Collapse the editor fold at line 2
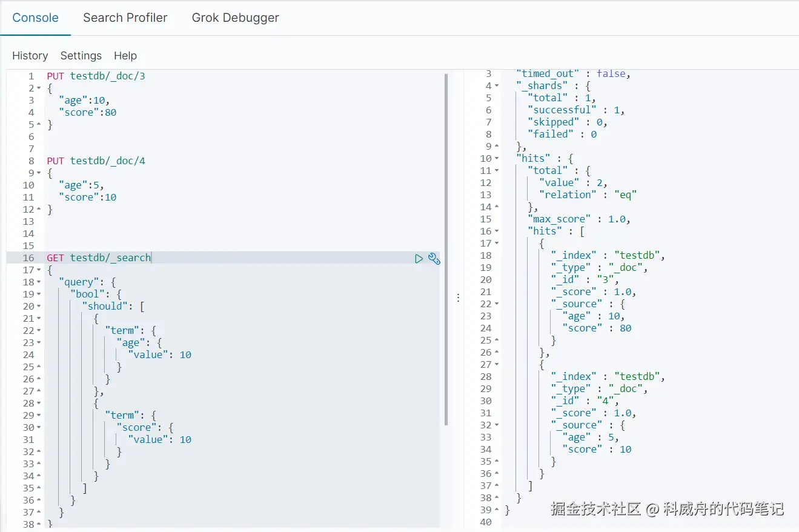Screen dimensions: 799x532 (x=39, y=88)
